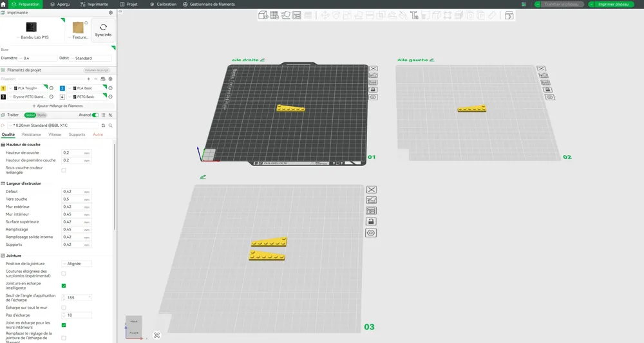Image resolution: width=644 pixels, height=343 pixels.
Task: Click the Auto orient toolbar icon
Action: (x=285, y=15)
